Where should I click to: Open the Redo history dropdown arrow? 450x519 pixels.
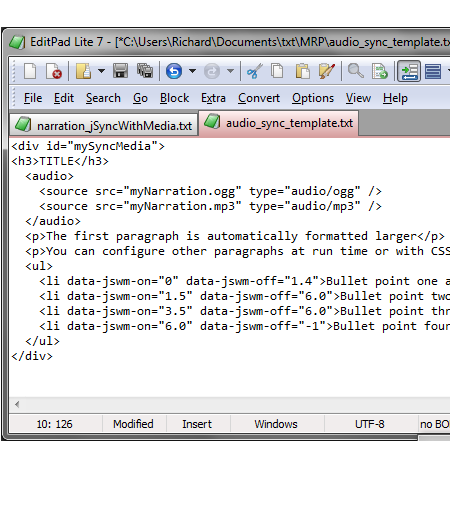click(230, 71)
